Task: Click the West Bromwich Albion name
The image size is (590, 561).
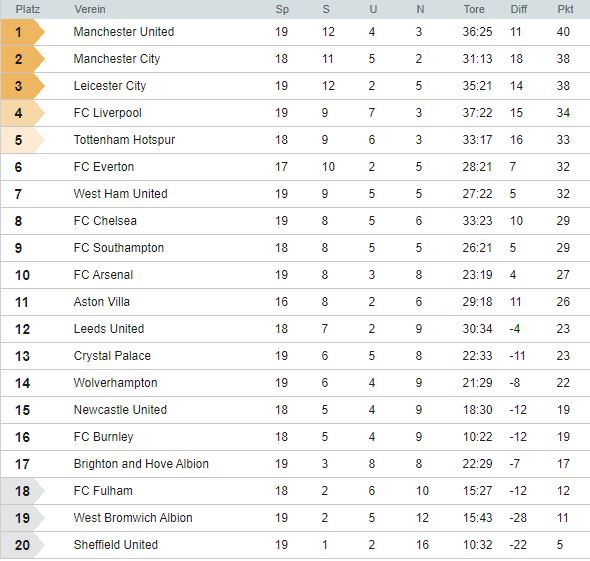Action: pos(133,518)
